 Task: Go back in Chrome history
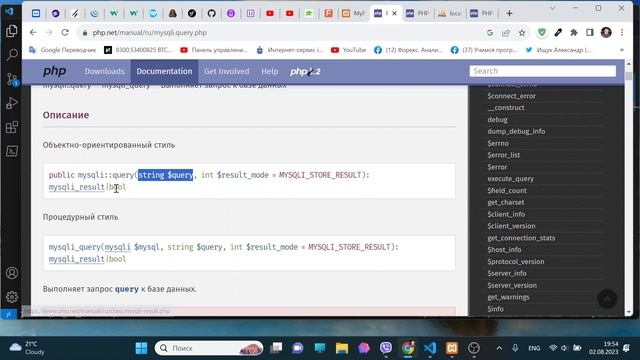[x=33, y=33]
